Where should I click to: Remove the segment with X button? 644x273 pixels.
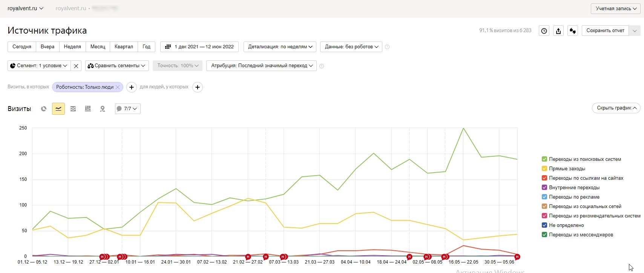76,66
